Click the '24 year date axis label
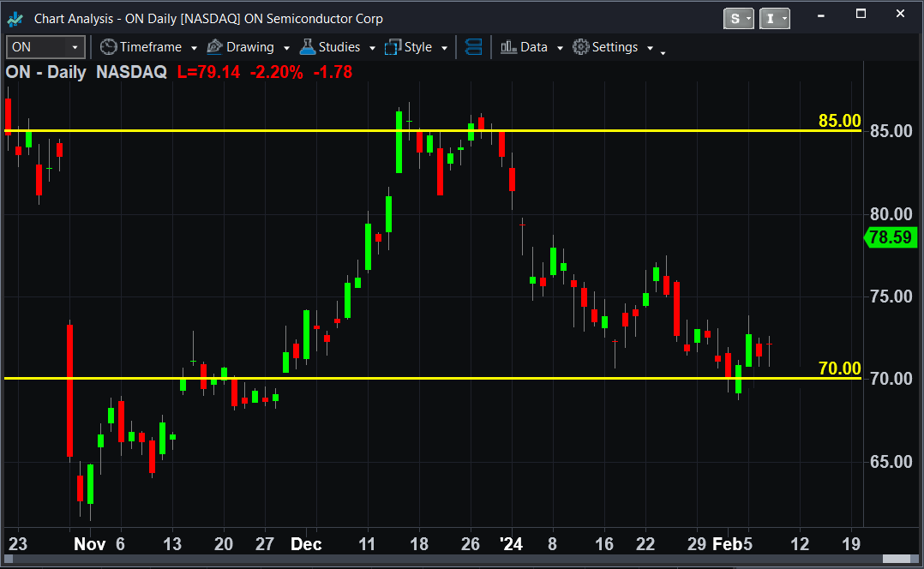Image resolution: width=924 pixels, height=569 pixels. coord(511,543)
